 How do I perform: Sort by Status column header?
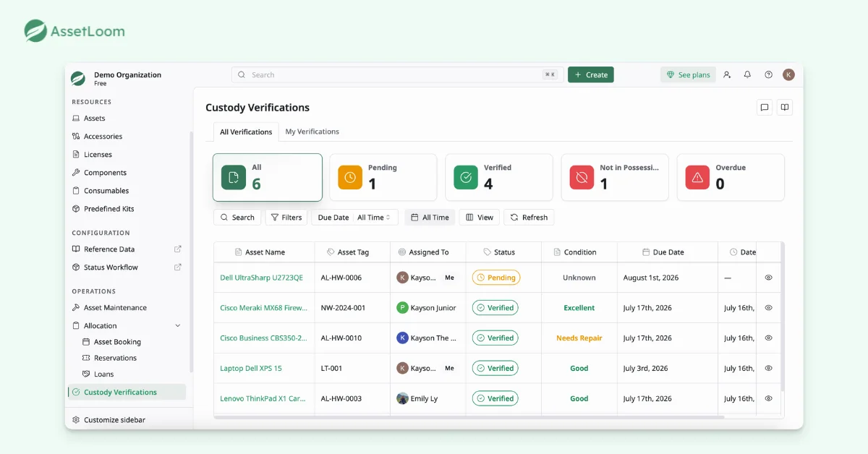(503, 252)
